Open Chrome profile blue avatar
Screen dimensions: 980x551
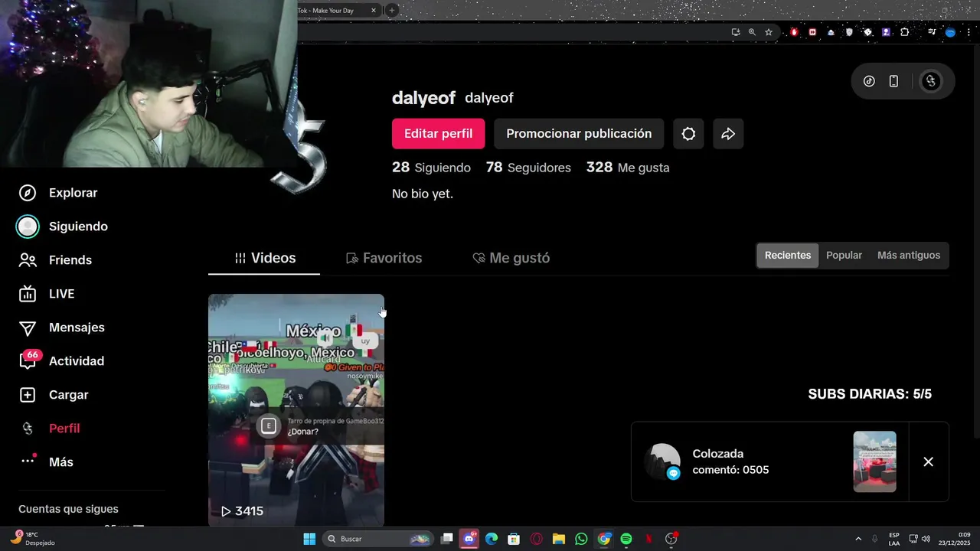(951, 32)
